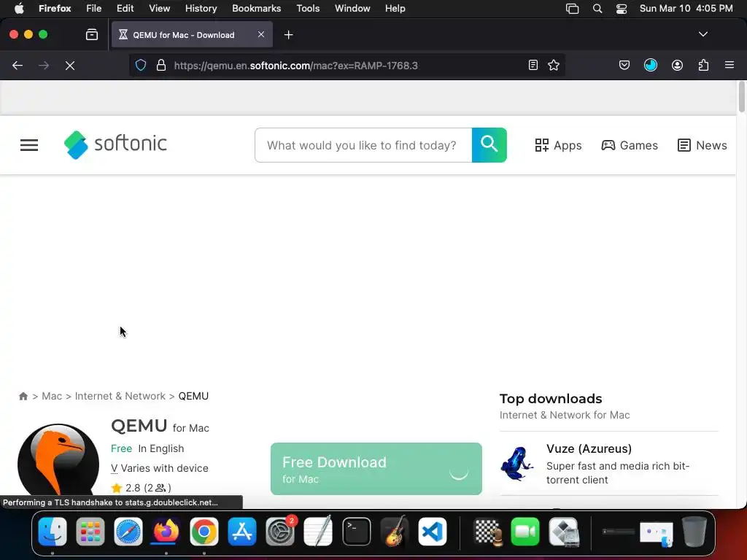Close the QEMU for Mac tab
The image size is (747, 560).
click(x=261, y=34)
